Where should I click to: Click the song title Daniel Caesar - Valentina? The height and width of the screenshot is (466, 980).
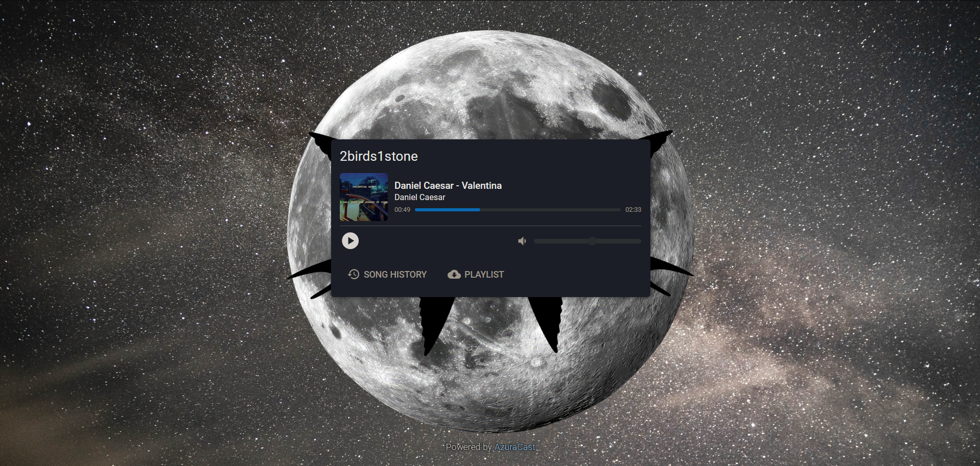[448, 186]
